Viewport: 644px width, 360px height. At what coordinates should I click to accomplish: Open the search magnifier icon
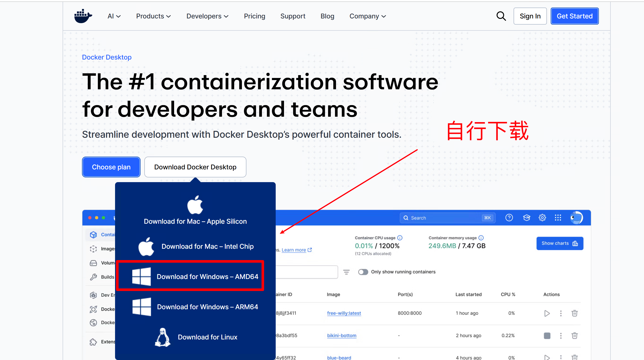[501, 16]
